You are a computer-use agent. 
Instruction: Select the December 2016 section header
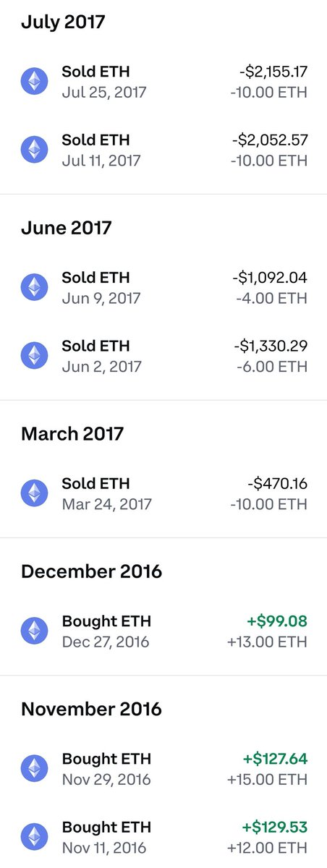[91, 571]
